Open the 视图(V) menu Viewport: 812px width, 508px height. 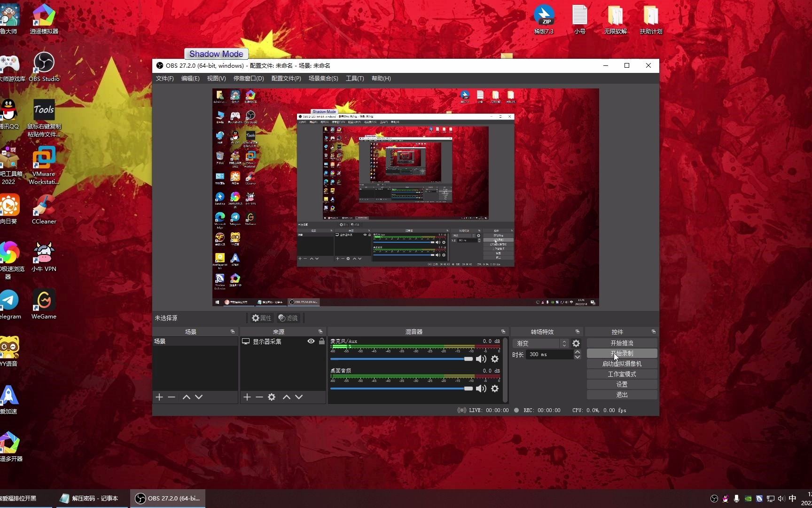(216, 79)
